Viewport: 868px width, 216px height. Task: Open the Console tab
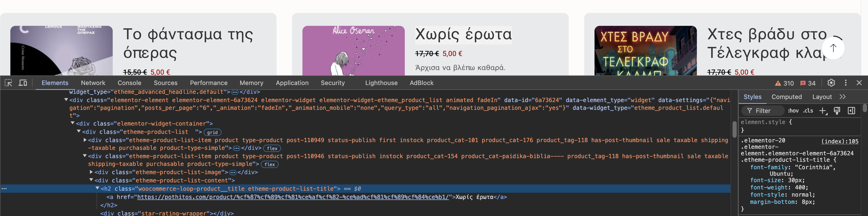130,83
